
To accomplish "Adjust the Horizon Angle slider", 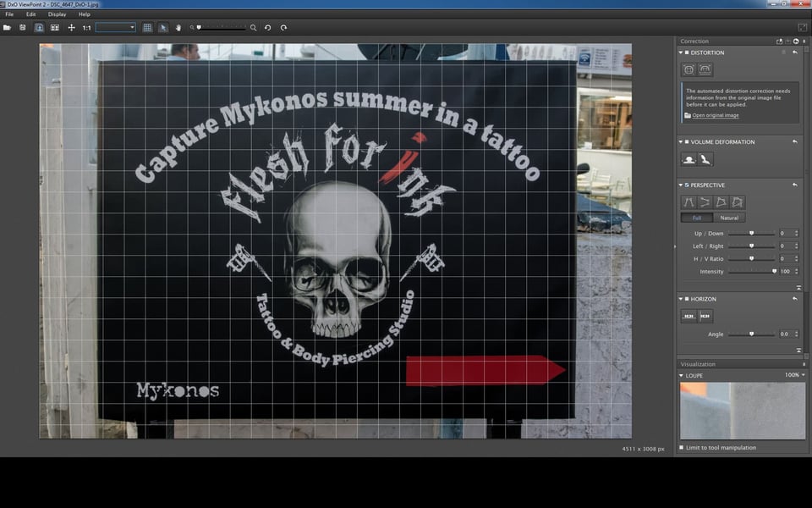I will 751,334.
